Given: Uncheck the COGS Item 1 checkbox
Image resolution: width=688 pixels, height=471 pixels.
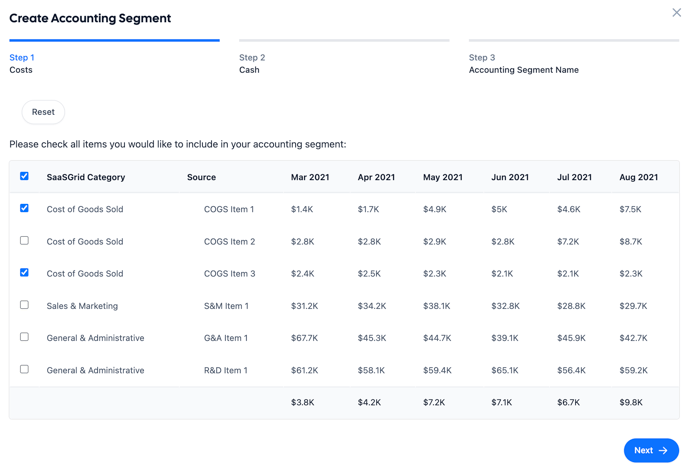Looking at the screenshot, I should pos(24,208).
